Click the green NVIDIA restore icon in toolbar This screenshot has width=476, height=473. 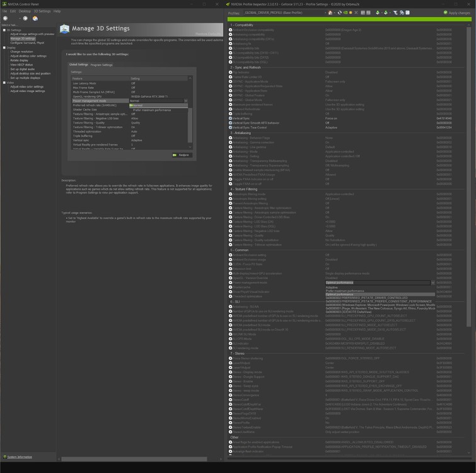point(347,13)
